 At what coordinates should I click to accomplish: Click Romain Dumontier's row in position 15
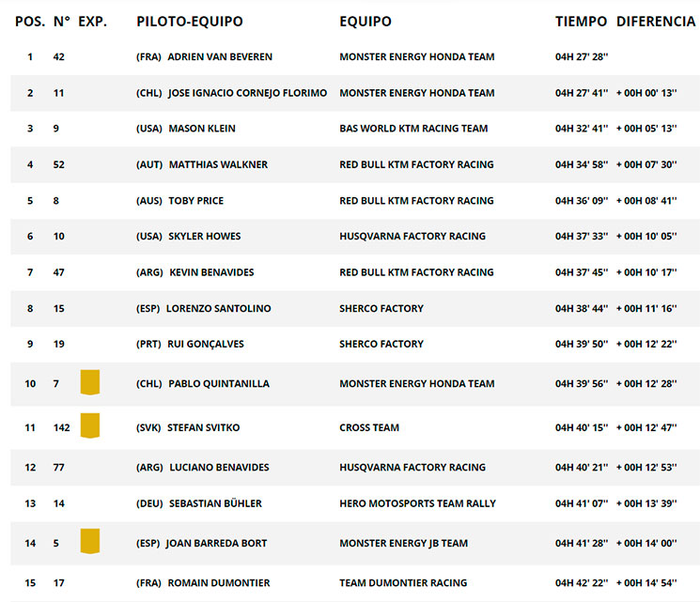pos(355,583)
